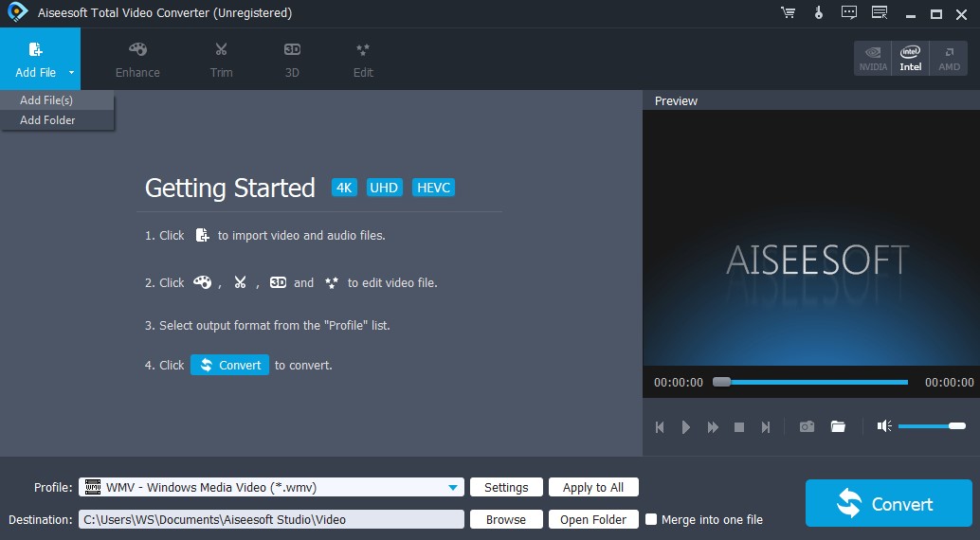This screenshot has width=980, height=540.
Task: Click the Destination path field
Action: point(271,519)
